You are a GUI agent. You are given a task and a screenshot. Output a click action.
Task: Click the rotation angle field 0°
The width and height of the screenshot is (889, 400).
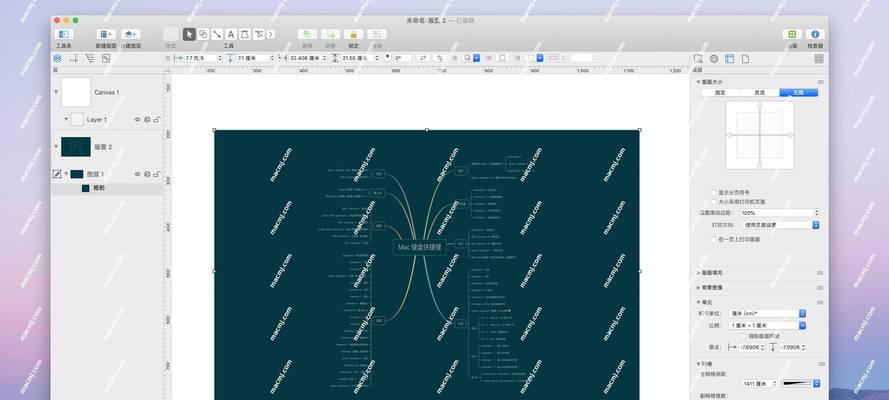coord(401,58)
